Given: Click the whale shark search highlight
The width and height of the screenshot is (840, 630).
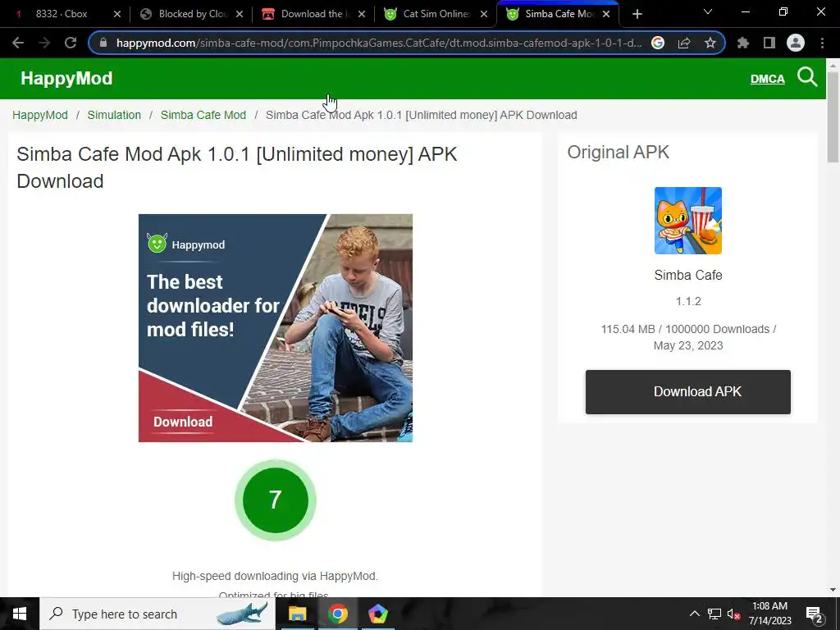Looking at the screenshot, I should coord(241,614).
